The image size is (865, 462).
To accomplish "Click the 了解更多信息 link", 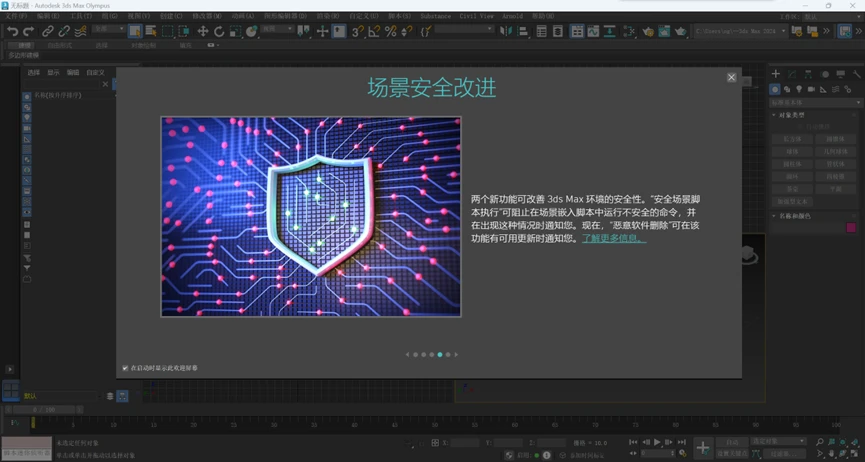I will coord(614,239).
